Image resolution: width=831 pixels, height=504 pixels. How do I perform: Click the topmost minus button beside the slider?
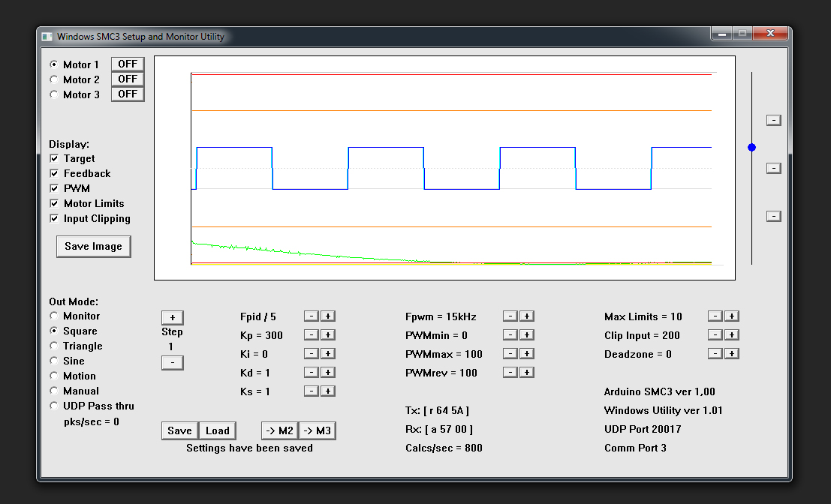pos(774,120)
